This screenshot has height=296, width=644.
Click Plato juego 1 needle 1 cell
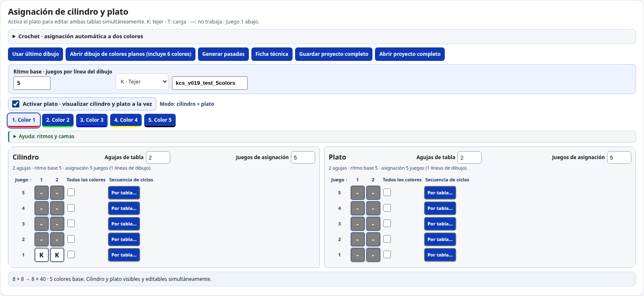tap(358, 255)
